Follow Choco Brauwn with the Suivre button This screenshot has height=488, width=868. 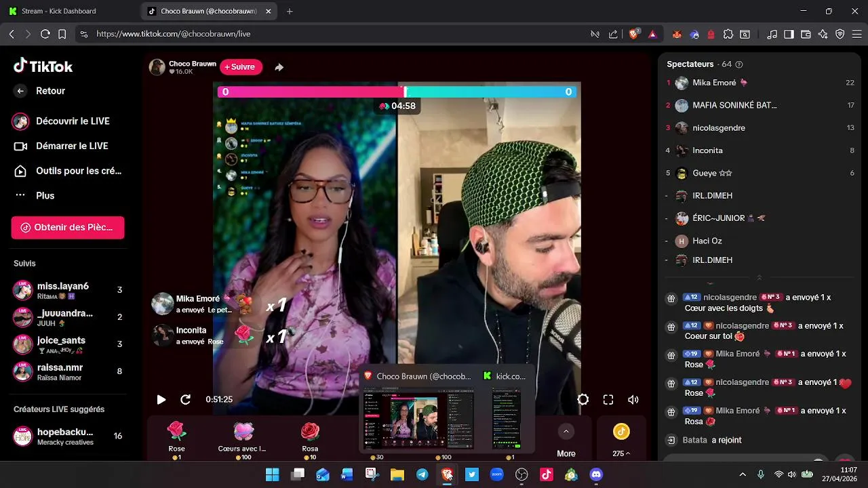click(x=241, y=67)
